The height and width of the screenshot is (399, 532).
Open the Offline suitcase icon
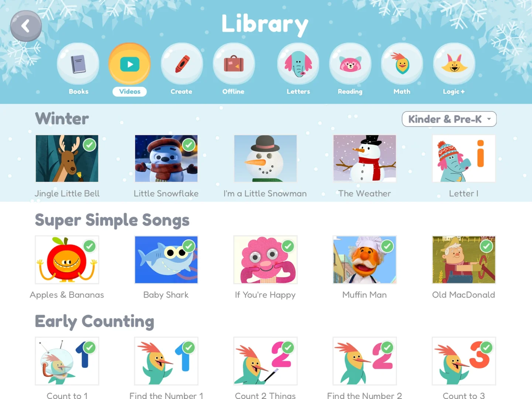pos(233,64)
